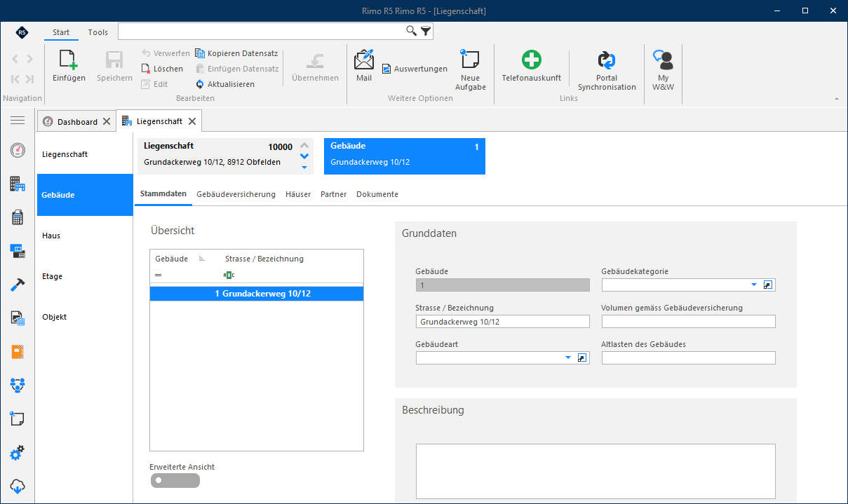
Task: Click Verwerfen undo action
Action: (x=166, y=53)
